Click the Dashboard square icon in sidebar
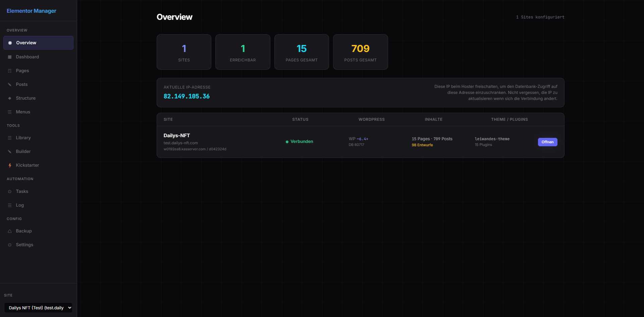 pos(10,57)
